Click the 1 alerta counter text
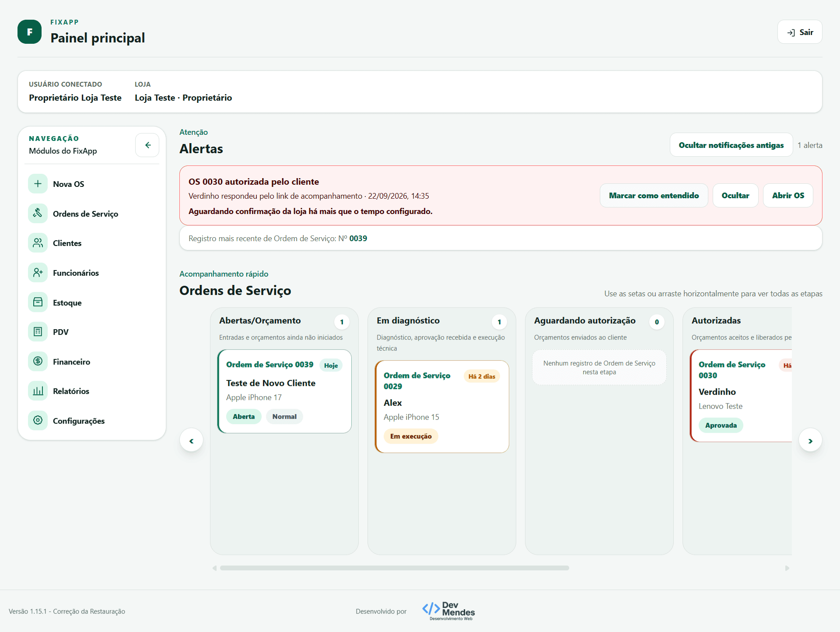The width and height of the screenshot is (840, 632). (x=810, y=145)
